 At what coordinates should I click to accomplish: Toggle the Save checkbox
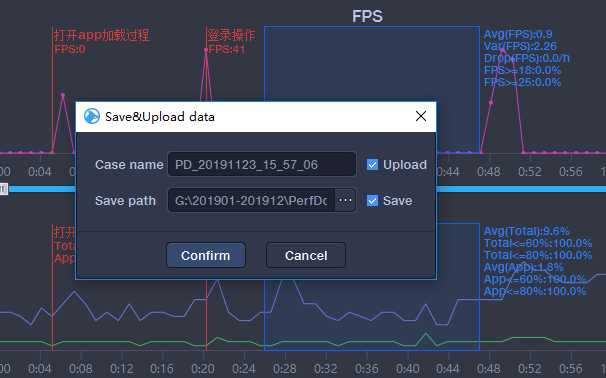372,201
